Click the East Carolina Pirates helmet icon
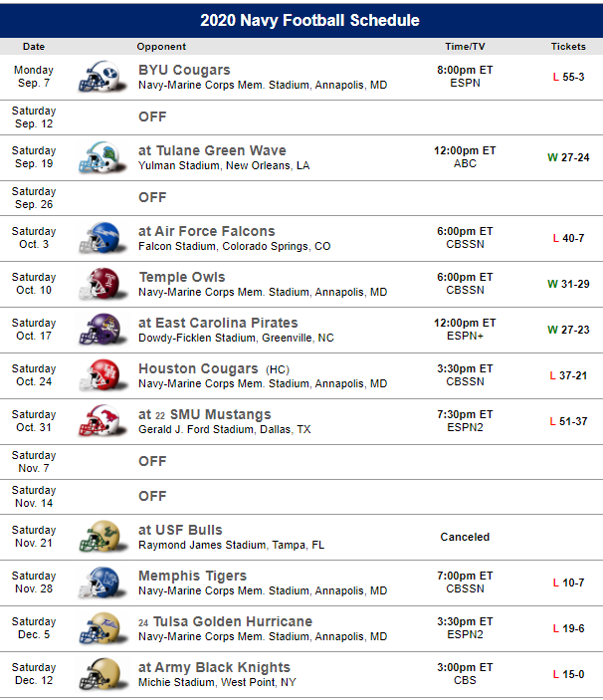The image size is (603, 700). (99, 330)
